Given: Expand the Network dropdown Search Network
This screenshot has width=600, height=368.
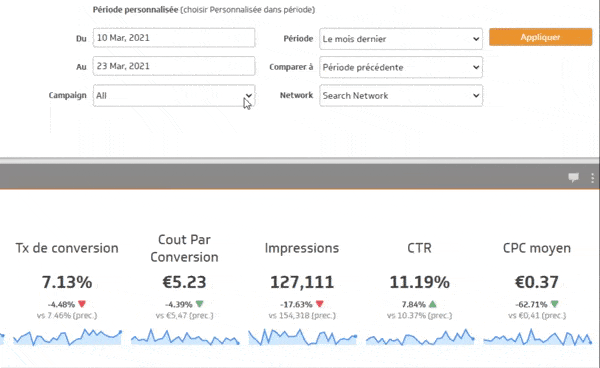Looking at the screenshot, I should click(401, 95).
